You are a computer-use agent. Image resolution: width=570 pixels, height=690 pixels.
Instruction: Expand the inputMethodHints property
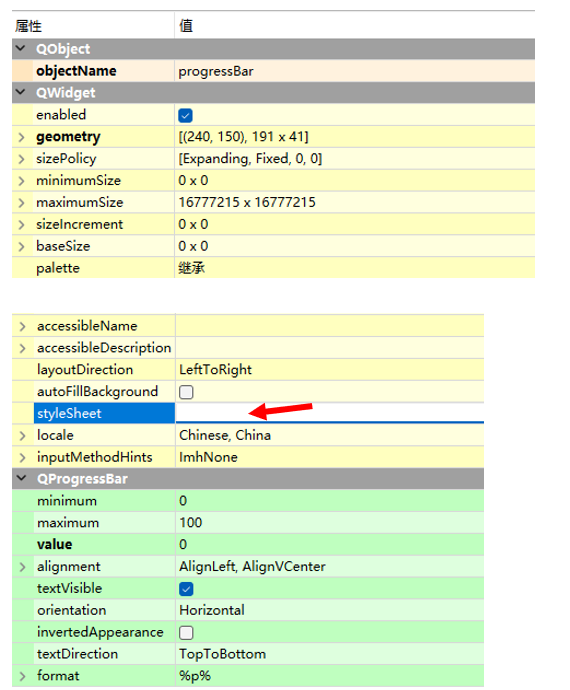click(x=22, y=458)
